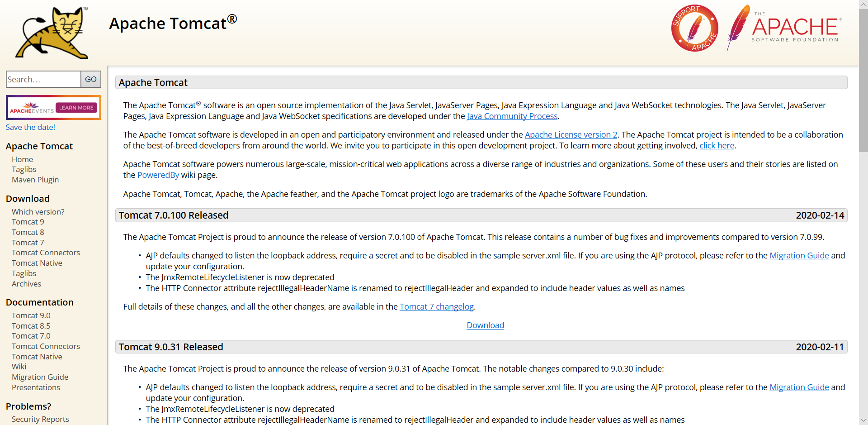Open the ApacheEvents Learn More banner
Screen dimensions: 868x425
point(53,108)
